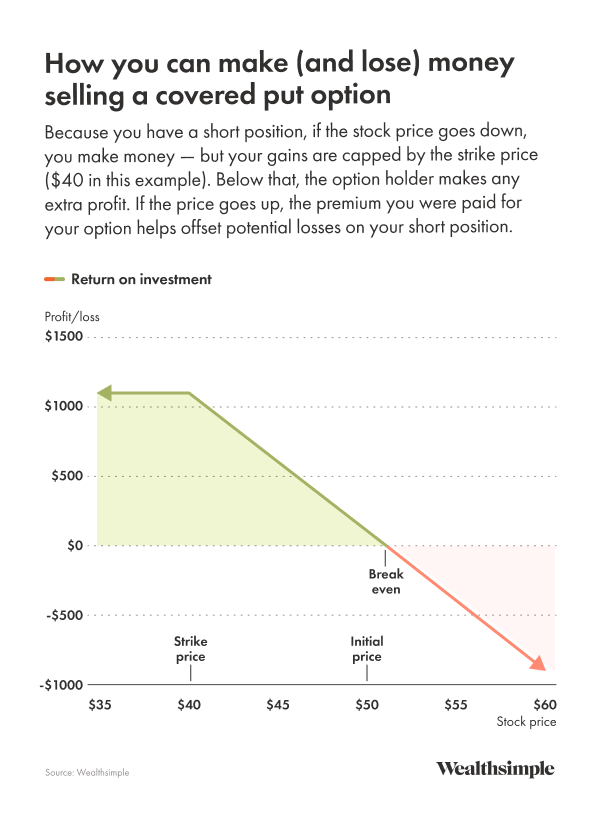Click the Wealthsimple logo
Viewport: 600px width, 825px height.
tap(494, 769)
